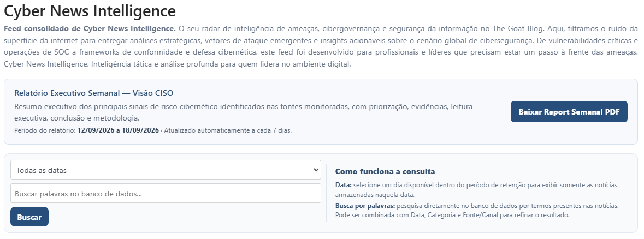Click the Como funciona a consulta heading
This screenshot has height=239, width=644.
[385, 171]
